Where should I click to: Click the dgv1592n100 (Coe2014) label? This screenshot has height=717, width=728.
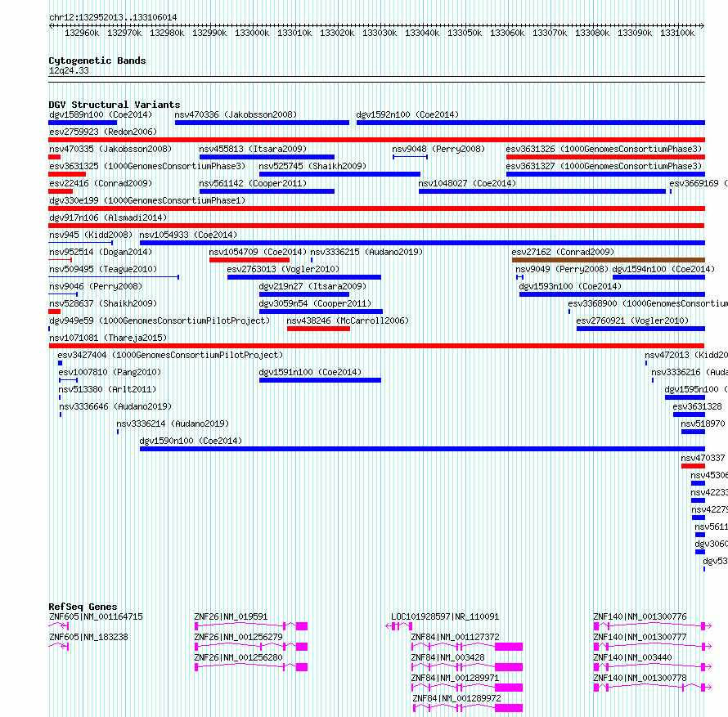coord(407,114)
